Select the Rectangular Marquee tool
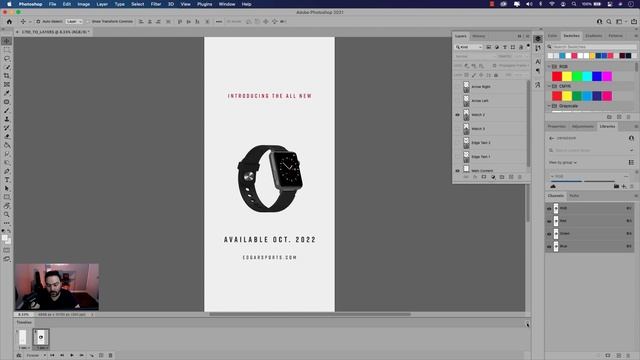640x360 pixels. point(7,50)
